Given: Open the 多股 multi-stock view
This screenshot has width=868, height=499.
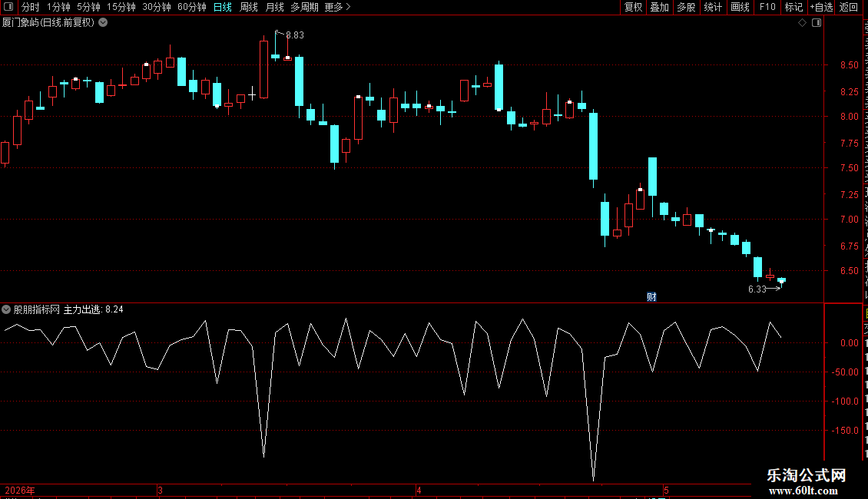Looking at the screenshot, I should (x=686, y=7).
